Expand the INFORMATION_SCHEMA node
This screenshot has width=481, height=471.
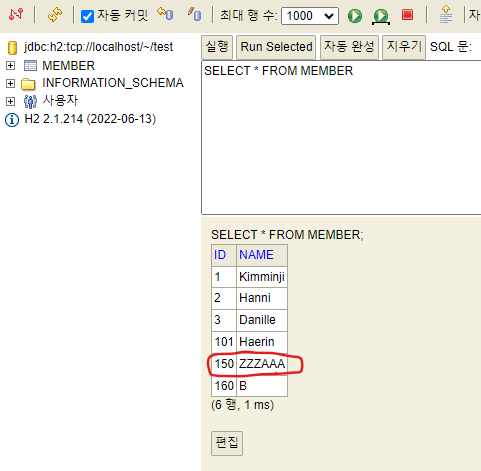click(10, 83)
